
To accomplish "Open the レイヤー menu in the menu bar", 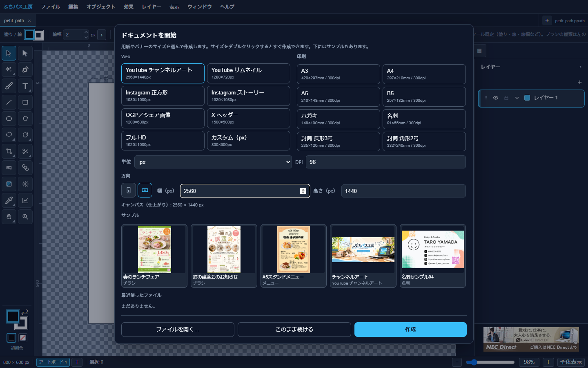I will click(151, 7).
